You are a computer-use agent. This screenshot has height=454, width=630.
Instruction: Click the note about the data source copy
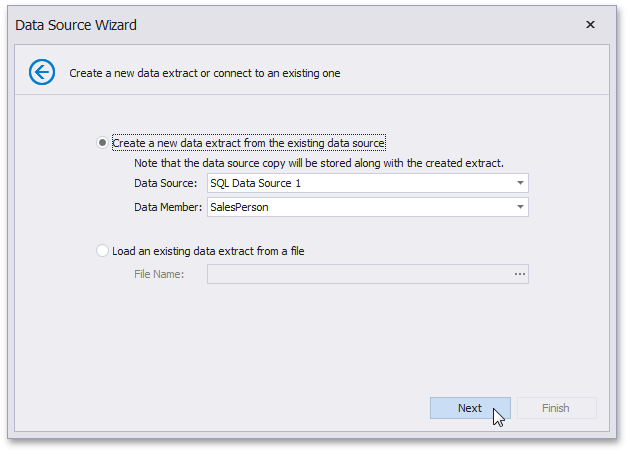(319, 162)
